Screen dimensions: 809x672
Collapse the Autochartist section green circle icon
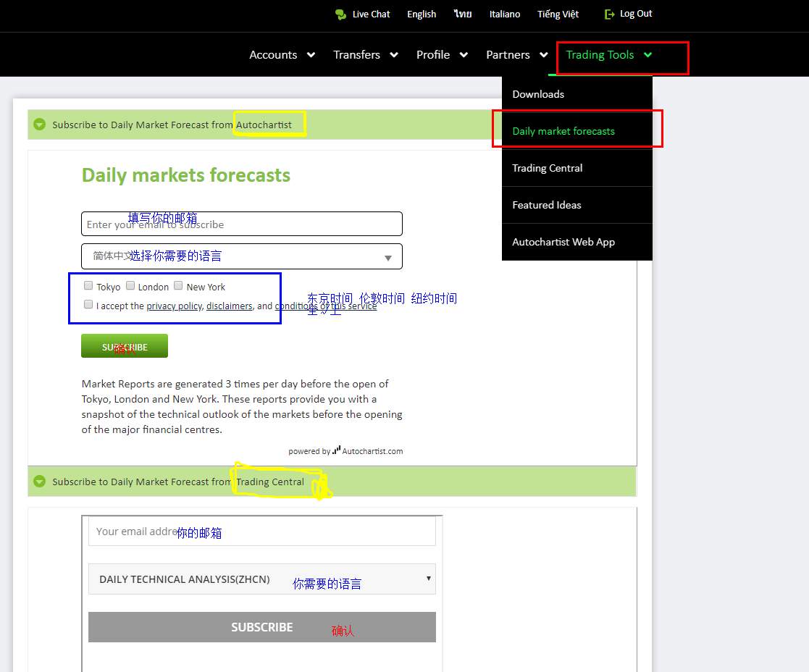(x=39, y=125)
